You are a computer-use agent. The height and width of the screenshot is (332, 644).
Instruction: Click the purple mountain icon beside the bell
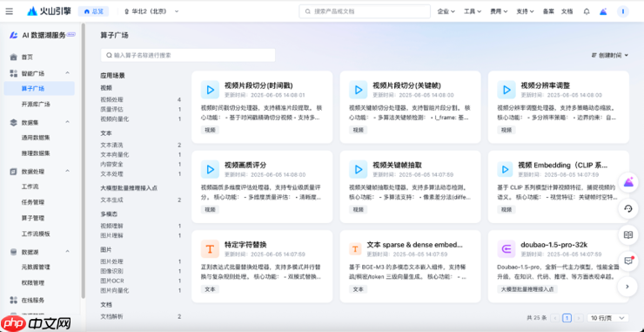603,11
